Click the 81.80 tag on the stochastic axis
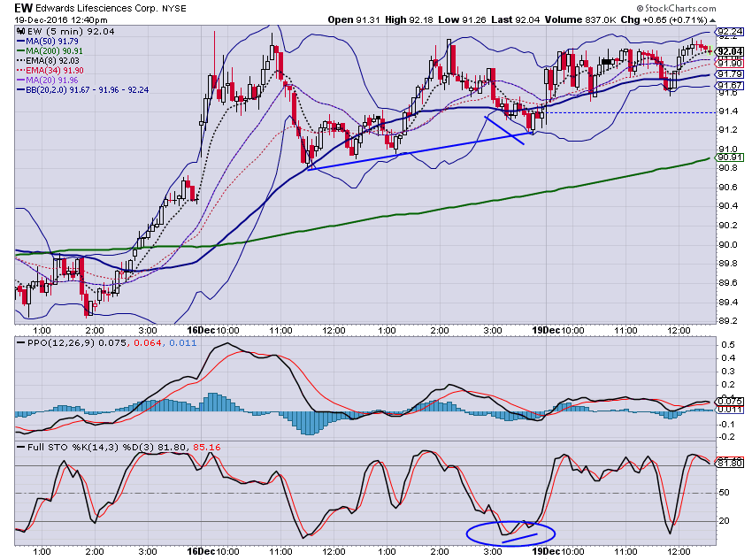This screenshot has height=560, width=752. tap(730, 463)
